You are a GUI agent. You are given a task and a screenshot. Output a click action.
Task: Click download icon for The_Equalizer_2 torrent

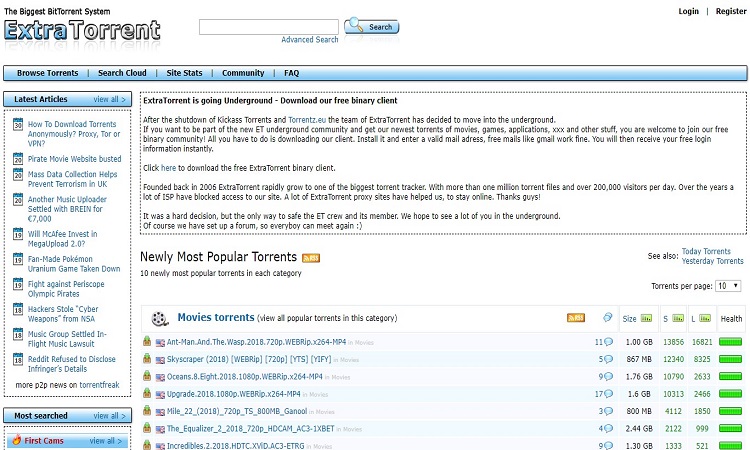147,428
